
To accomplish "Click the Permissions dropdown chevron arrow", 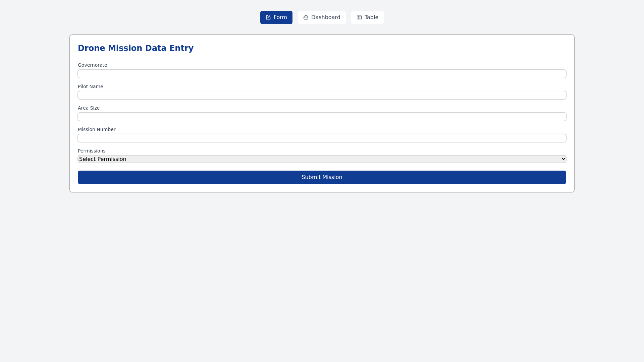I will coord(563,159).
